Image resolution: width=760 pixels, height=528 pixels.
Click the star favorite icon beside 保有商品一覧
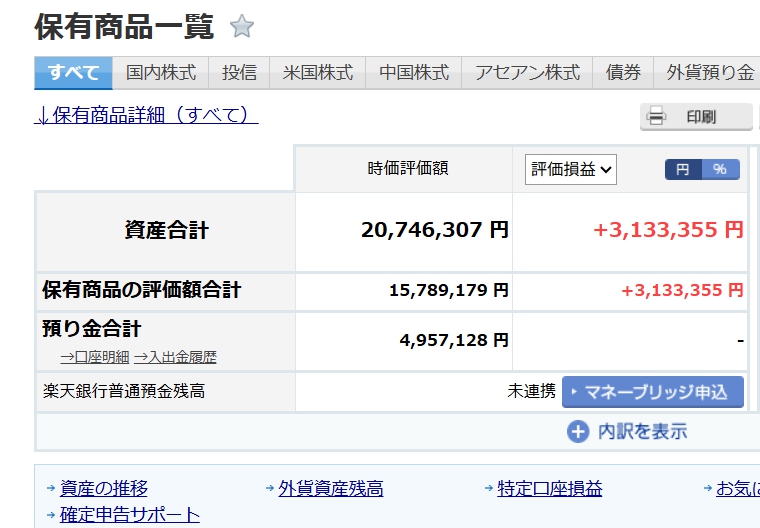tap(241, 27)
